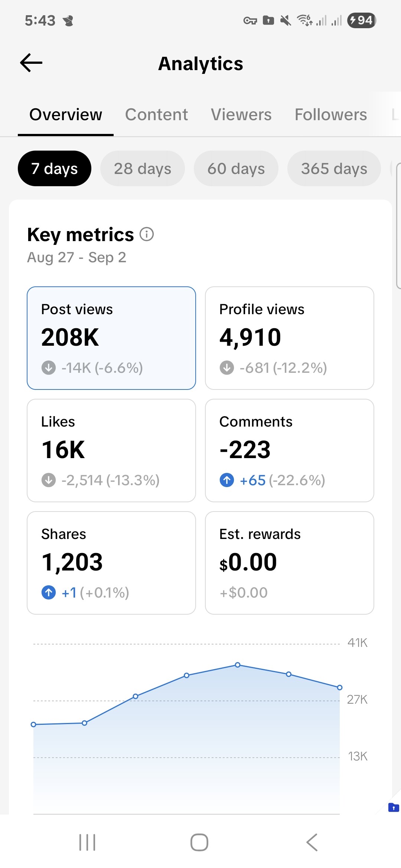The width and height of the screenshot is (401, 868).
Task: Select the 365 days range chip
Action: pos(334,168)
